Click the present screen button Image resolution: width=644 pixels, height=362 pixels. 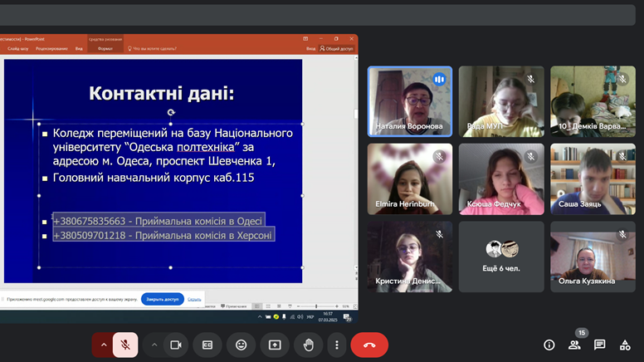tap(275, 345)
